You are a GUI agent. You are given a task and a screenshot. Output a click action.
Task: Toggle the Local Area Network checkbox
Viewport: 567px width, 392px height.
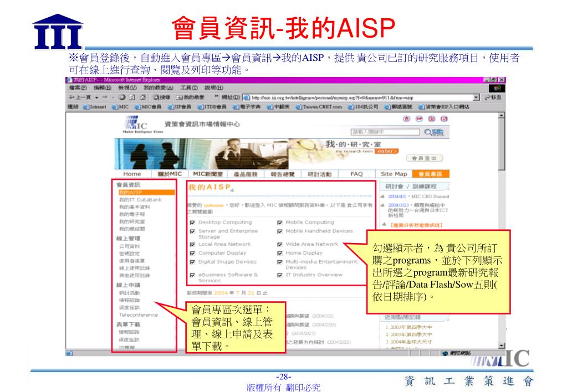(x=192, y=245)
